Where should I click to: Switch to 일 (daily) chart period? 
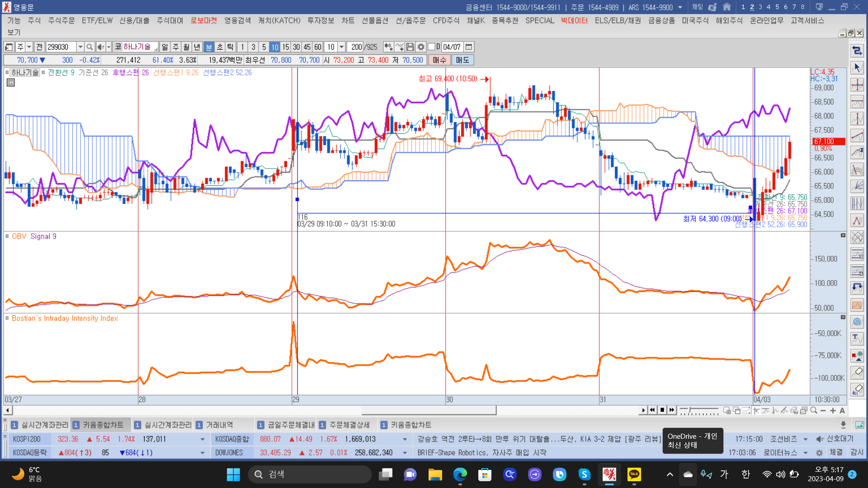pyautogui.click(x=165, y=47)
